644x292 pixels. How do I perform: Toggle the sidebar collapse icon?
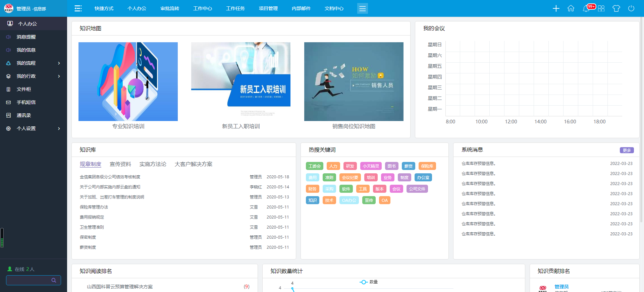[x=78, y=8]
